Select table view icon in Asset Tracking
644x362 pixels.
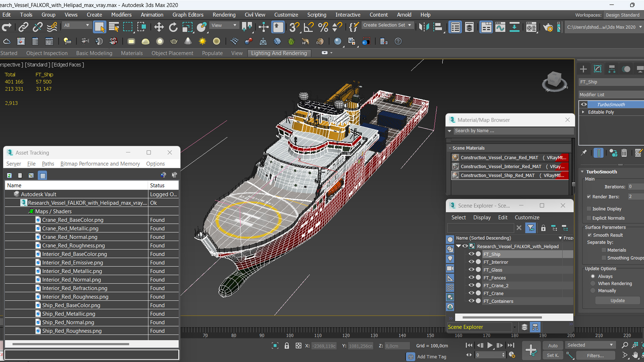point(42,175)
